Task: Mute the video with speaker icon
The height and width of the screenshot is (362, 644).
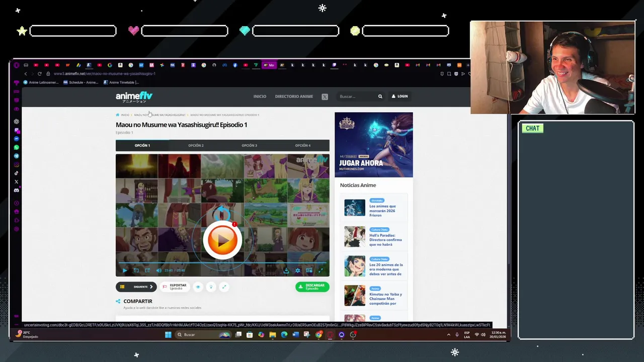Action: pos(158,270)
